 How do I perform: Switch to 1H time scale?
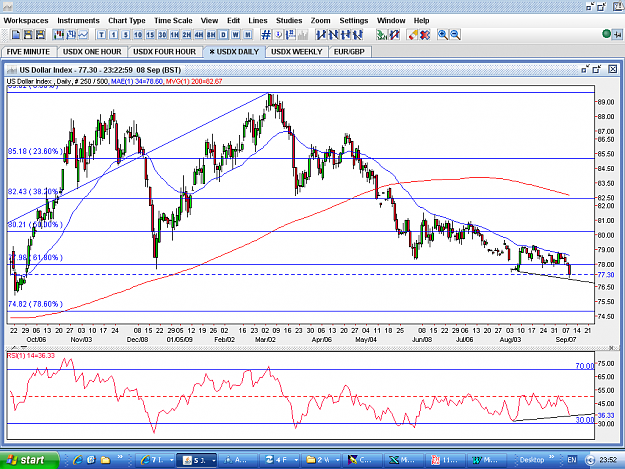point(175,35)
